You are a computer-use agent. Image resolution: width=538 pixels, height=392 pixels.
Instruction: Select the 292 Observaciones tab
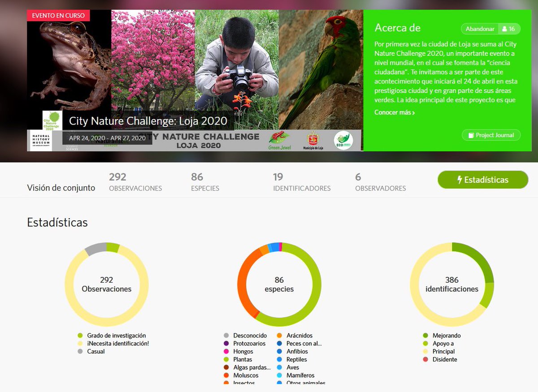click(135, 182)
